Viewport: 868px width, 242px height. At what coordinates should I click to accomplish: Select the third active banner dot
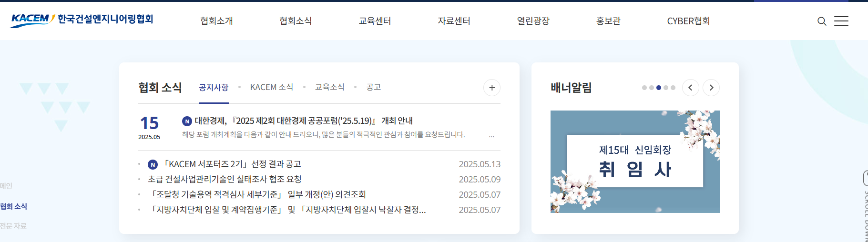pos(659,88)
